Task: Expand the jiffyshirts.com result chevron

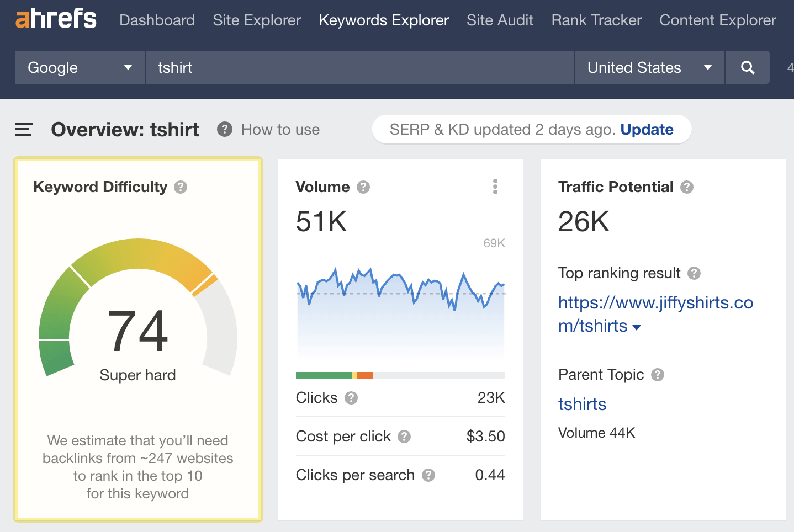Action: [x=637, y=327]
